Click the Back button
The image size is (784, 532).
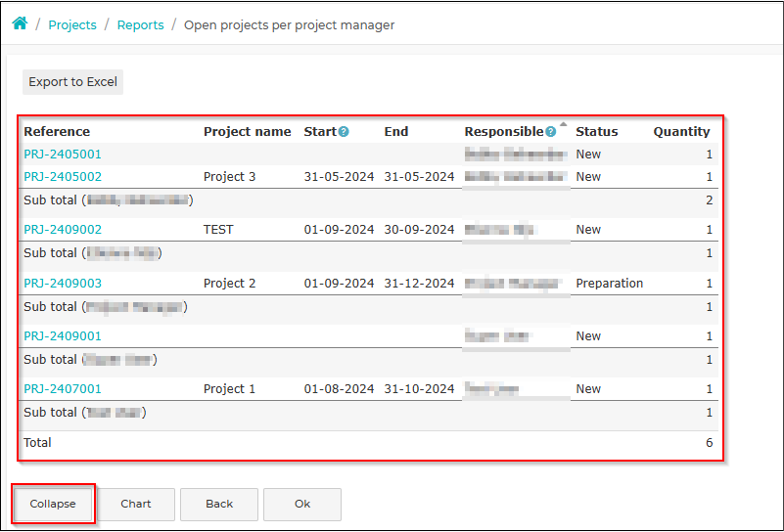tap(219, 504)
